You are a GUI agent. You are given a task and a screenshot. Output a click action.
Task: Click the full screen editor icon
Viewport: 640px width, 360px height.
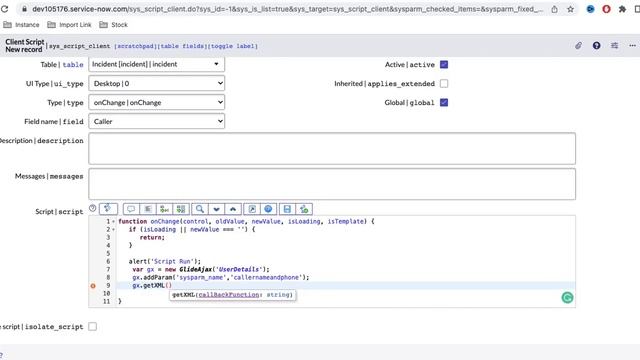click(252, 209)
